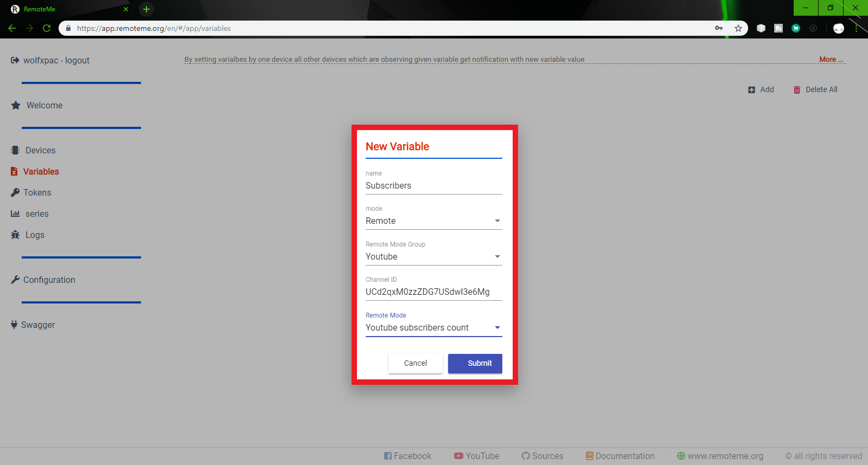
Task: Click the Documentation book icon in footer
Action: (590, 456)
